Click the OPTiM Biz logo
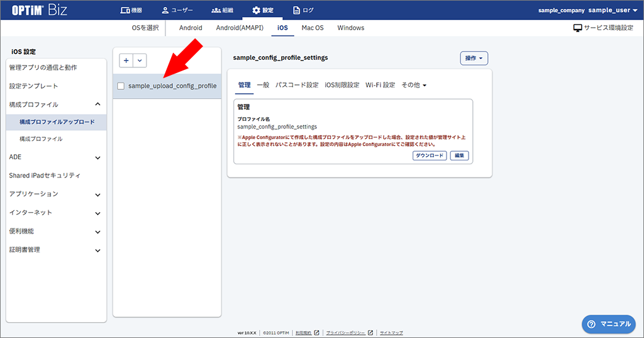The image size is (644, 338). tap(40, 10)
